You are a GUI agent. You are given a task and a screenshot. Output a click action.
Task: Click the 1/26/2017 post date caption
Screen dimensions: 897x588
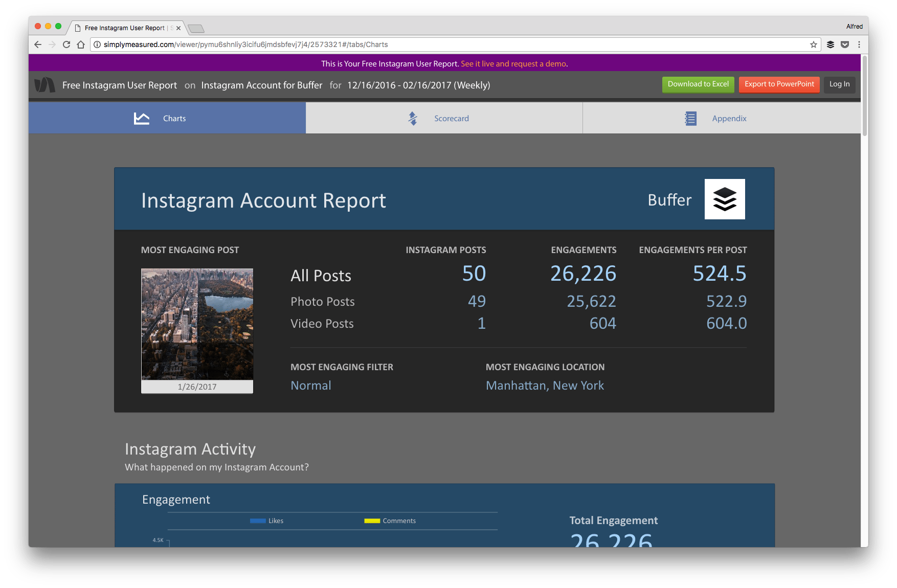click(197, 387)
